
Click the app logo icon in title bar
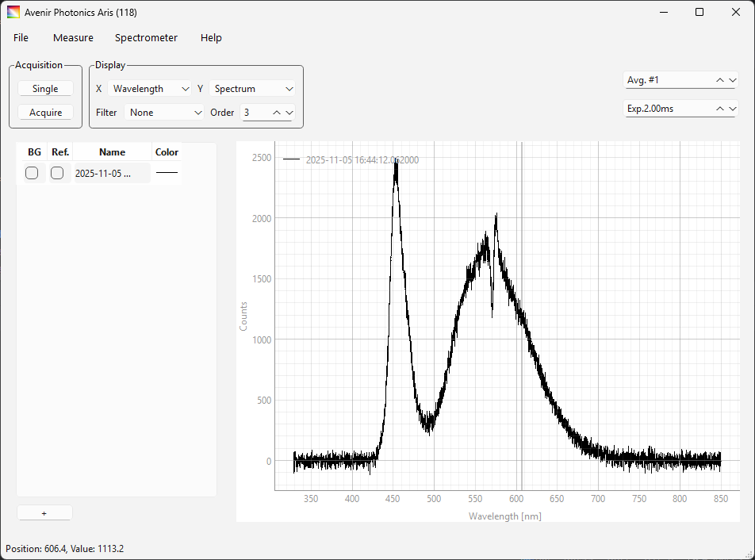[x=13, y=12]
